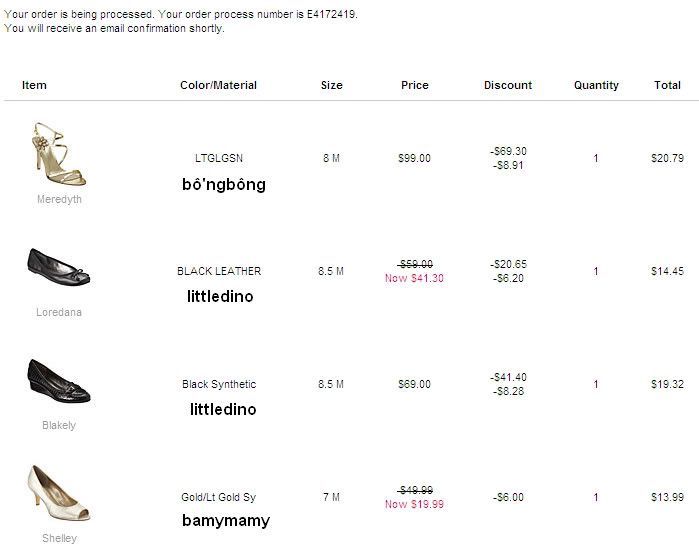Click the Total column header
This screenshot has width=699, height=558.
pos(667,86)
